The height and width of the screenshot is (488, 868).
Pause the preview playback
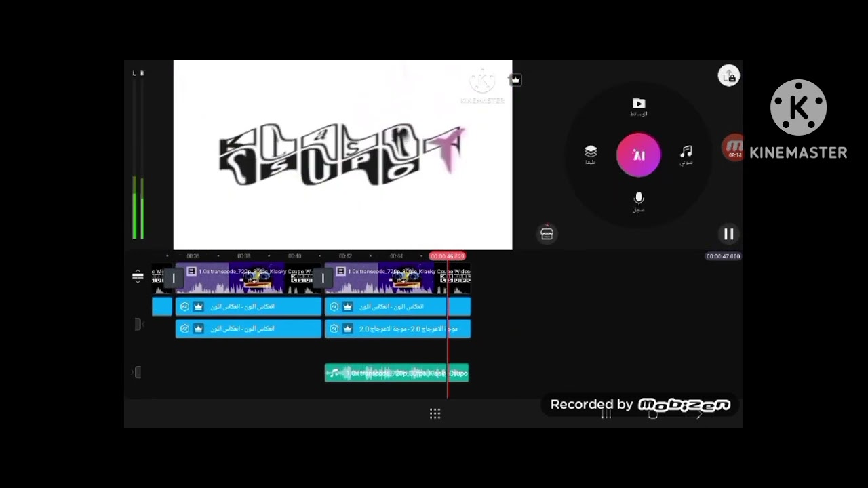[728, 234]
